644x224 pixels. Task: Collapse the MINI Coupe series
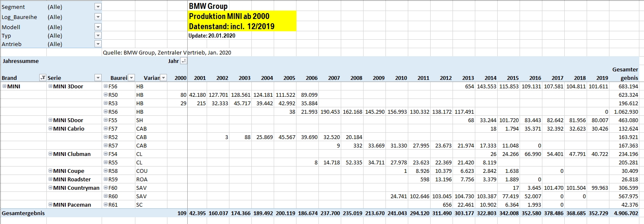tap(50, 171)
